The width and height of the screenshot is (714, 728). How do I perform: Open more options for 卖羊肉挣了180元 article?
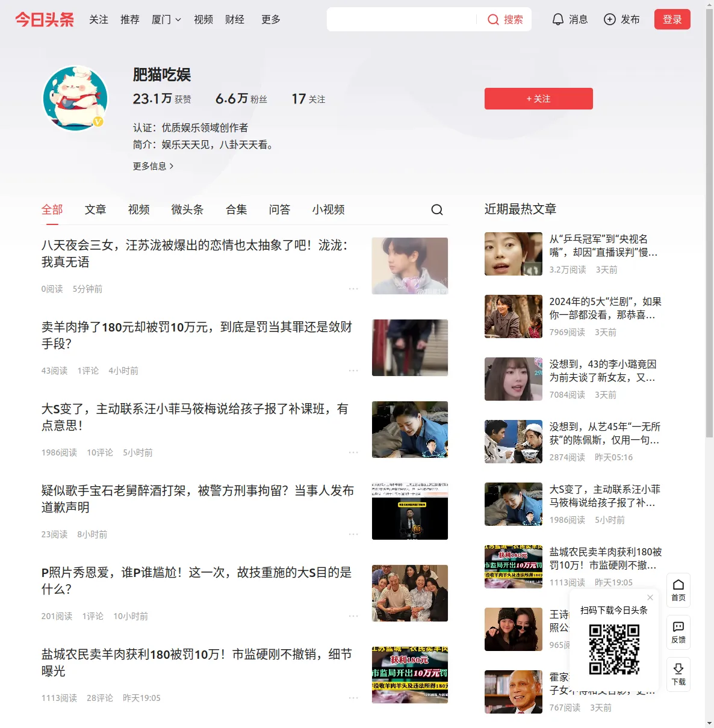pyautogui.click(x=353, y=371)
